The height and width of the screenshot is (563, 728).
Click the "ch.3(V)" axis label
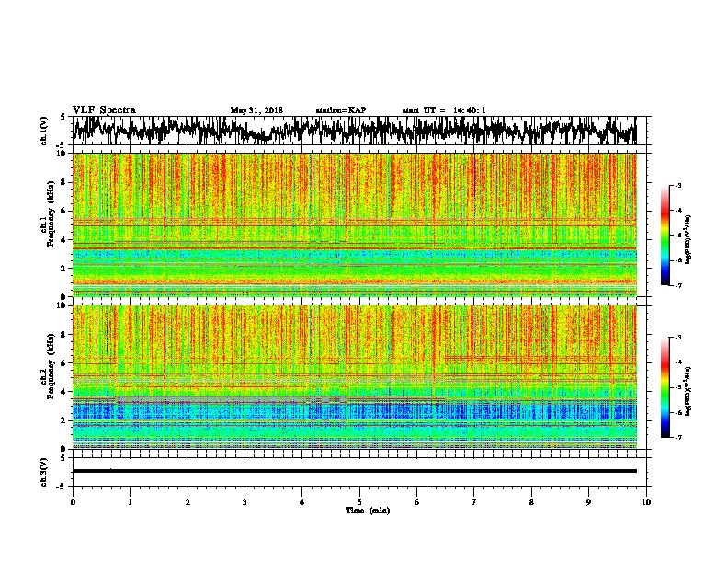44,472
